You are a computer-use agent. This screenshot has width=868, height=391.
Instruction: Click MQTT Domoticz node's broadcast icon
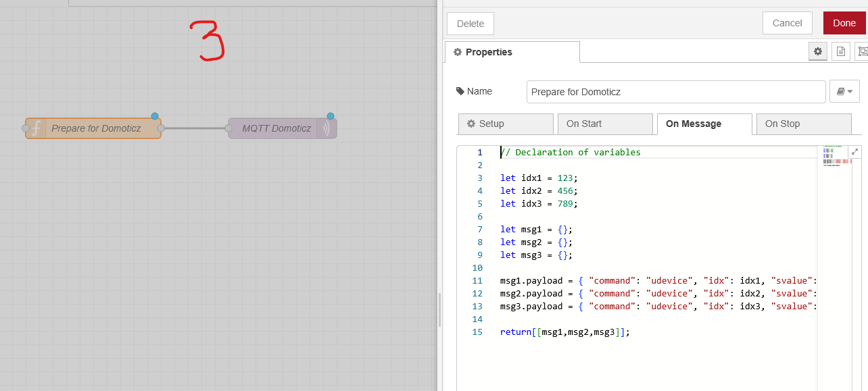click(326, 128)
